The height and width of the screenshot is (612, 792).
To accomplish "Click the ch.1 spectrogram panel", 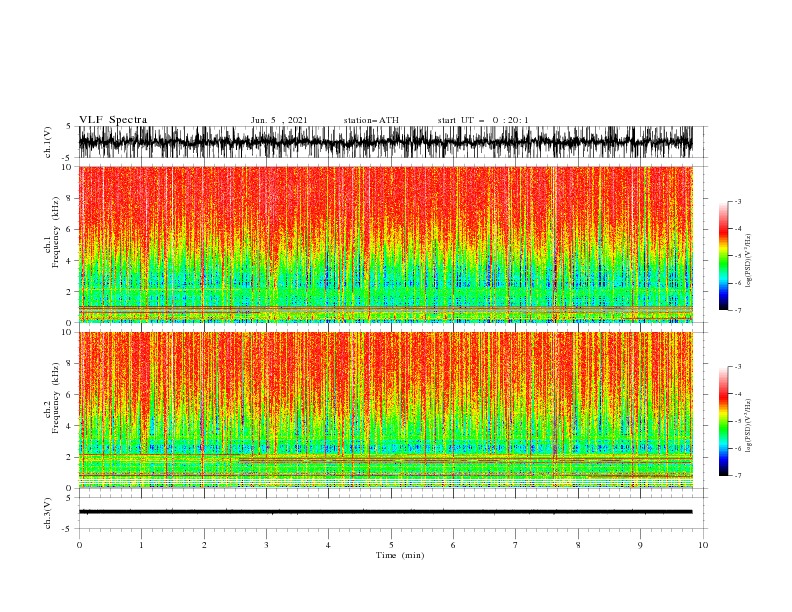I will (x=386, y=244).
